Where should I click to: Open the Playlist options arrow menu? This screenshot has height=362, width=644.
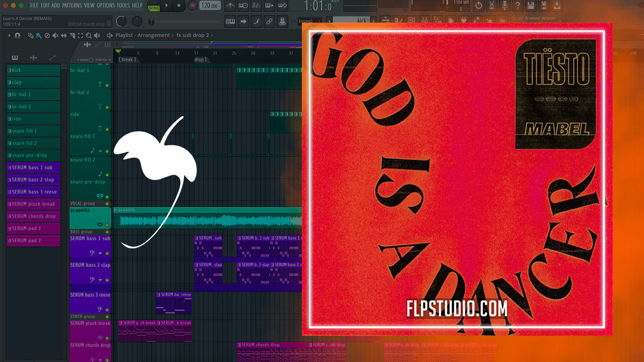click(9, 36)
